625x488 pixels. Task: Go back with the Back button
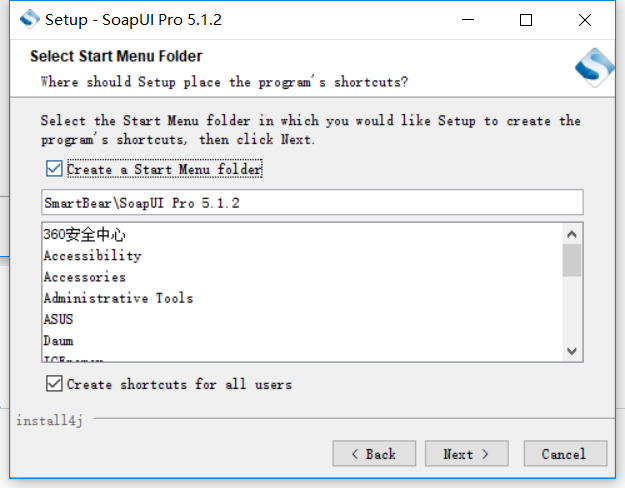374,454
